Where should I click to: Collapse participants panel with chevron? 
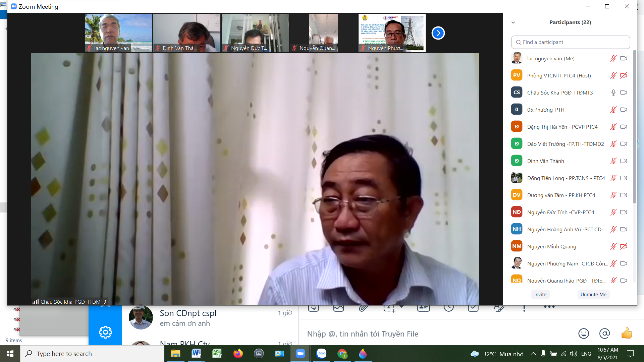513,22
